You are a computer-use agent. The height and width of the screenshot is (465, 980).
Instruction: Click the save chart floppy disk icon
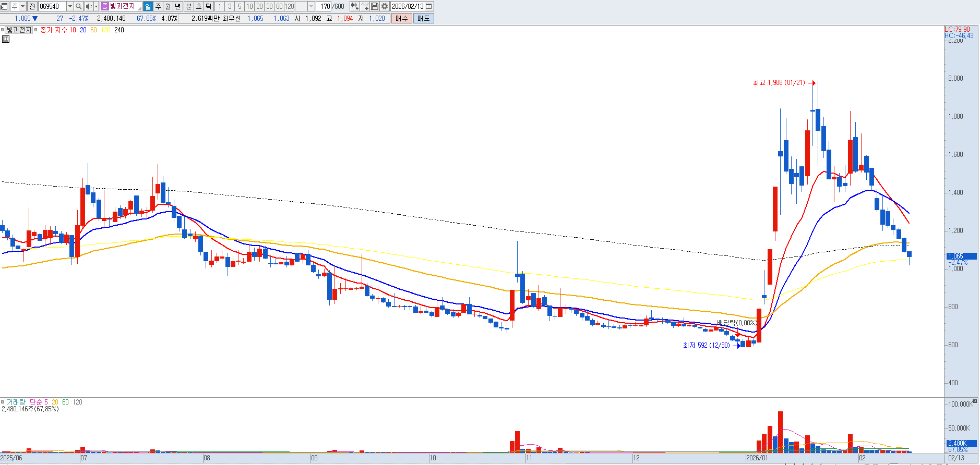tap(375, 6)
